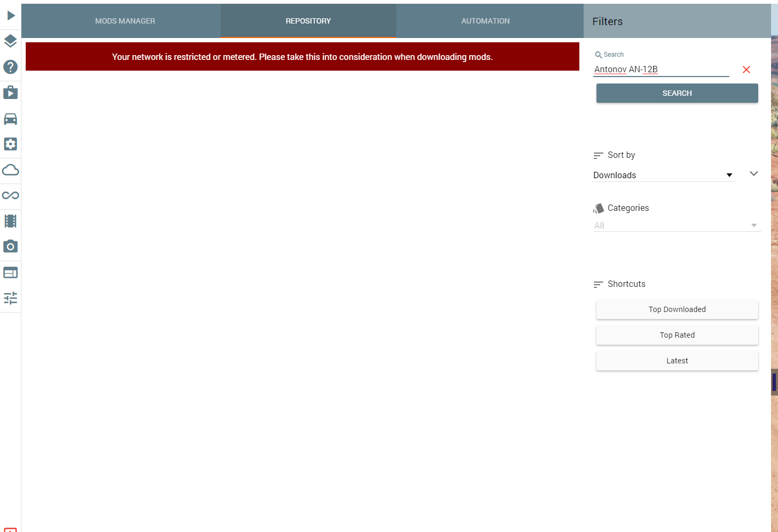The image size is (778, 532).
Task: Click the Latest shortcut button
Action: click(x=677, y=361)
